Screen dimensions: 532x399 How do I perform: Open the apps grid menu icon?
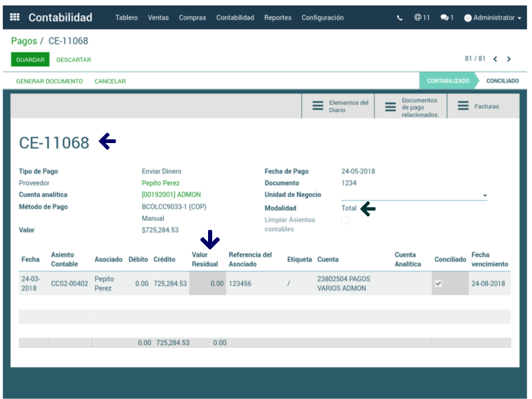click(x=15, y=17)
